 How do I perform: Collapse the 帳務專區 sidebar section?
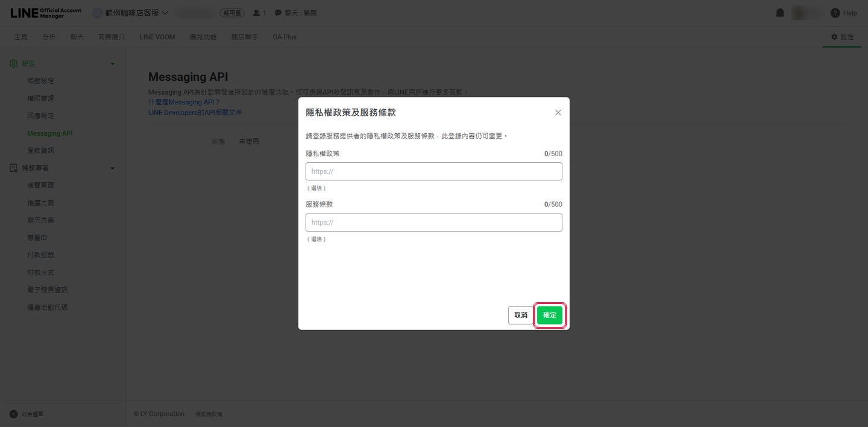coord(112,168)
